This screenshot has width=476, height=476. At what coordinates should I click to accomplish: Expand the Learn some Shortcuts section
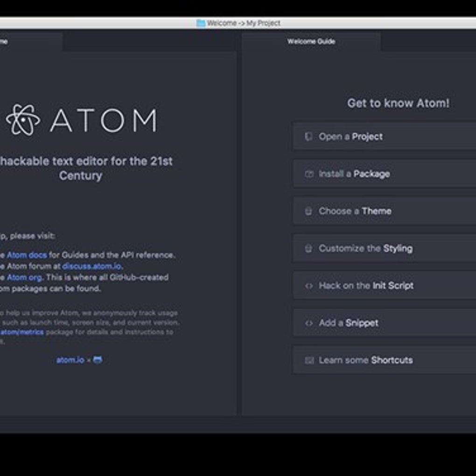(385, 360)
